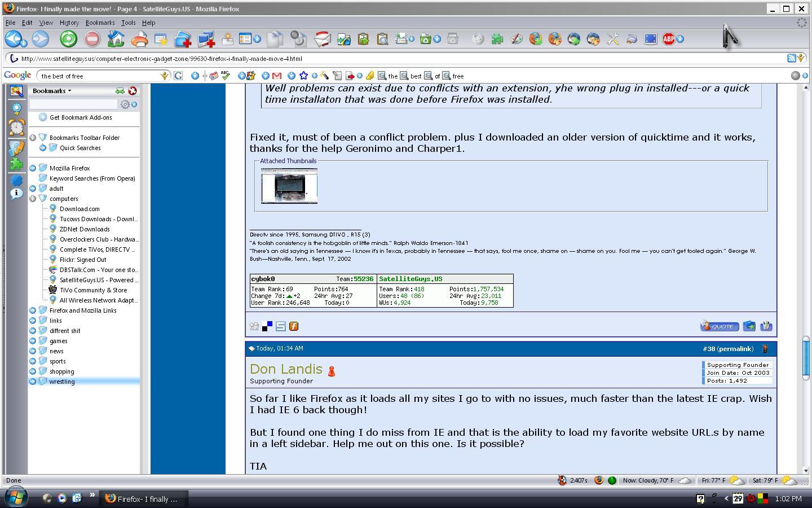Open the Edit menu
The width and height of the screenshot is (812, 508).
(27, 23)
